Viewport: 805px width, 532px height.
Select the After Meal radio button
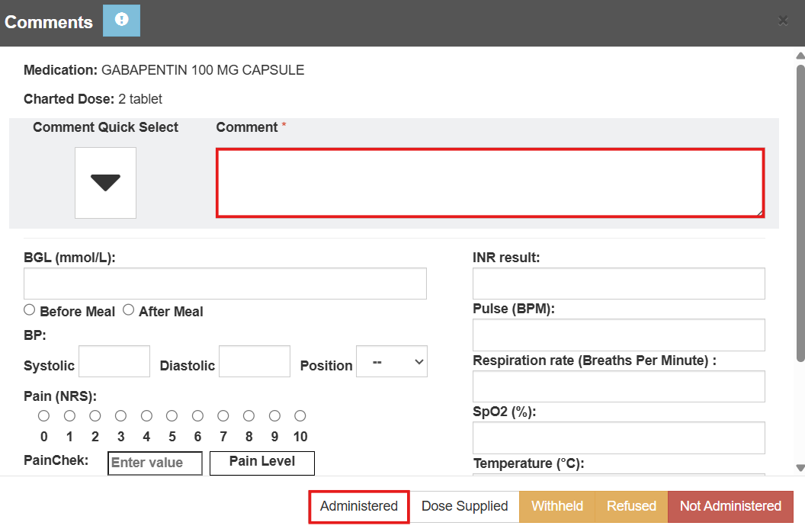pyautogui.click(x=129, y=310)
